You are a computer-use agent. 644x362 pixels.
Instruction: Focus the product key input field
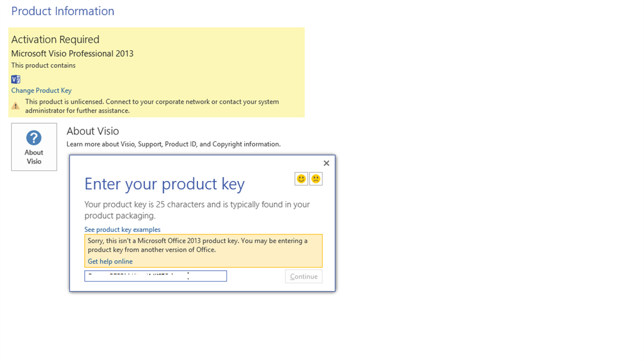point(156,276)
